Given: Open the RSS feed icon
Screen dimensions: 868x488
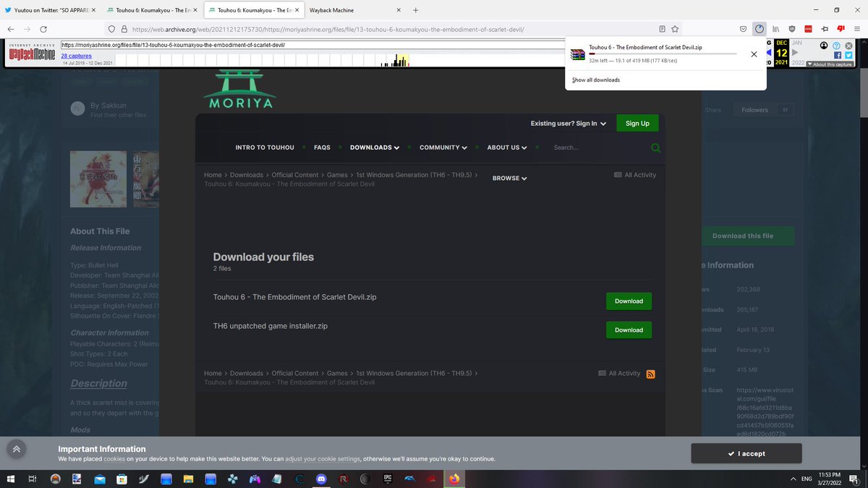Looking at the screenshot, I should pyautogui.click(x=650, y=374).
